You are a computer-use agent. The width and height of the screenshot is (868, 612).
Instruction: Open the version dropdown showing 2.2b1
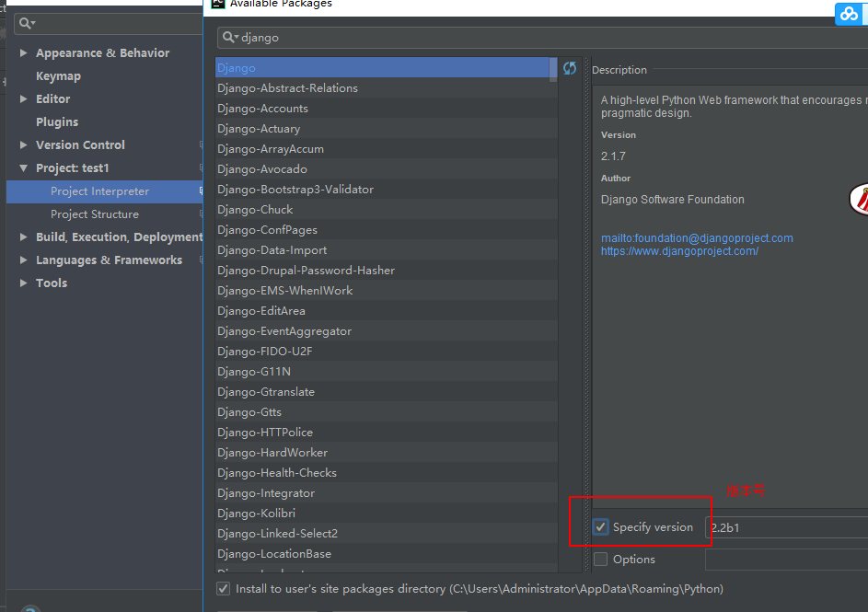pyautogui.click(x=787, y=527)
